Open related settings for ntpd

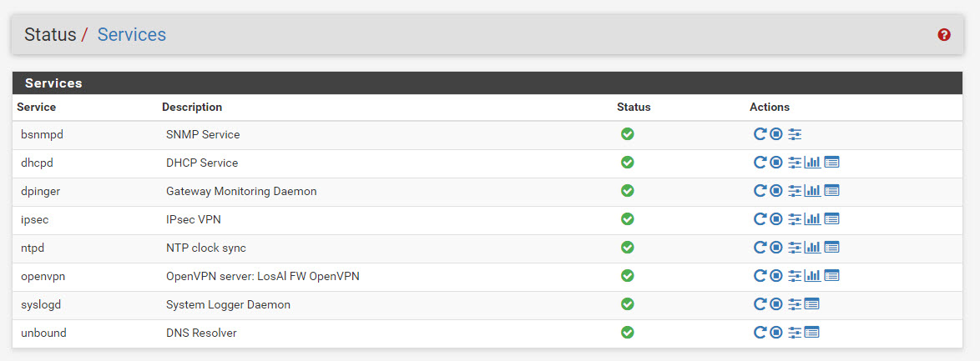[795, 248]
